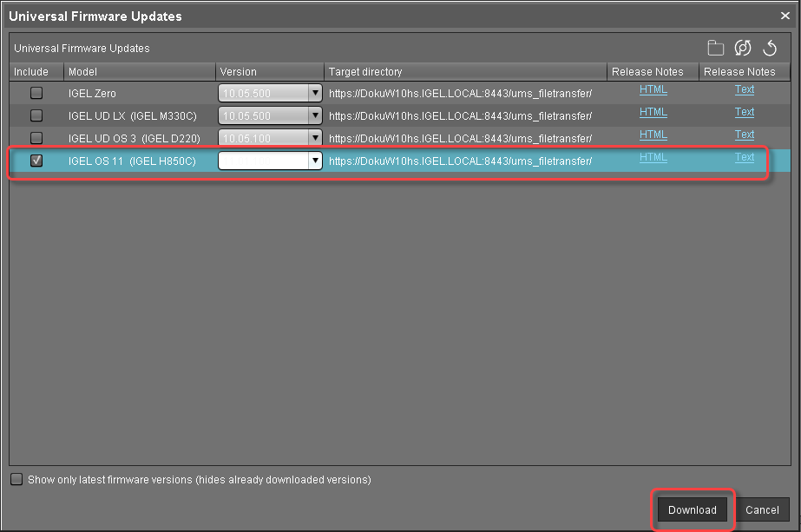801x532 pixels.
Task: Expand the IGEL UD OS 3 version list
Action: (x=315, y=138)
